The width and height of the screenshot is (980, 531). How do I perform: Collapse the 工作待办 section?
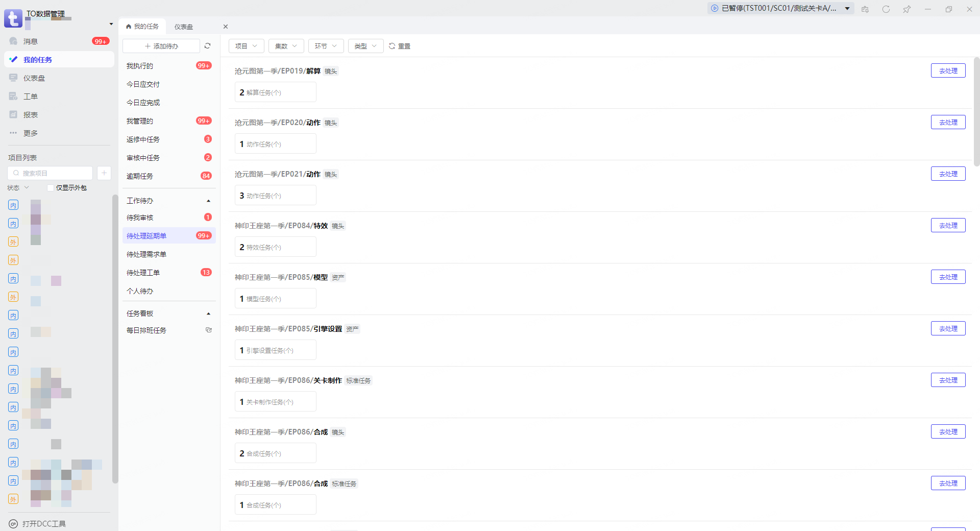(208, 201)
